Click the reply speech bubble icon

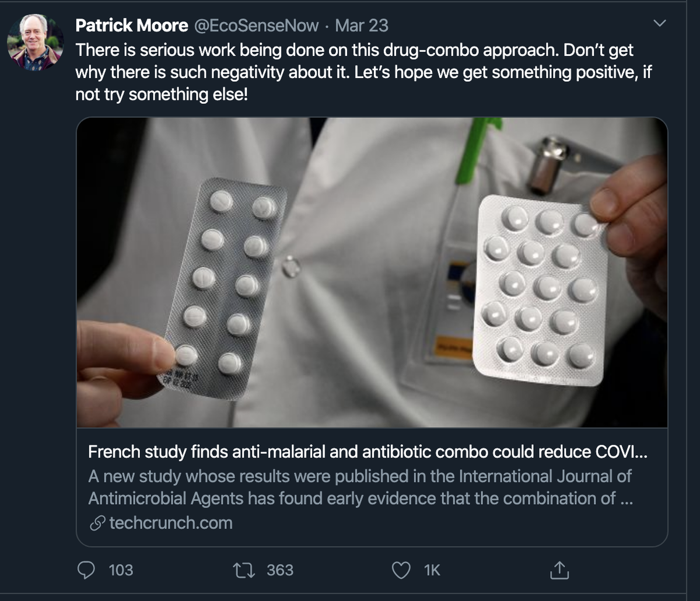pyautogui.click(x=86, y=570)
